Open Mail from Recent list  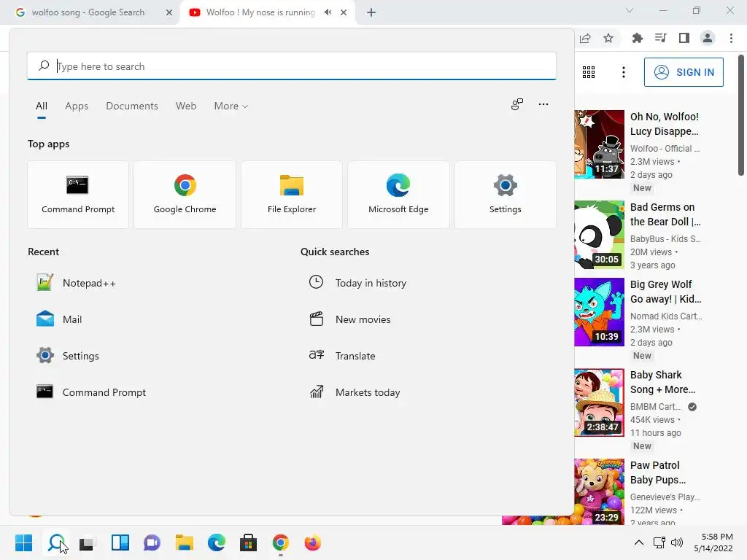click(x=60, y=319)
